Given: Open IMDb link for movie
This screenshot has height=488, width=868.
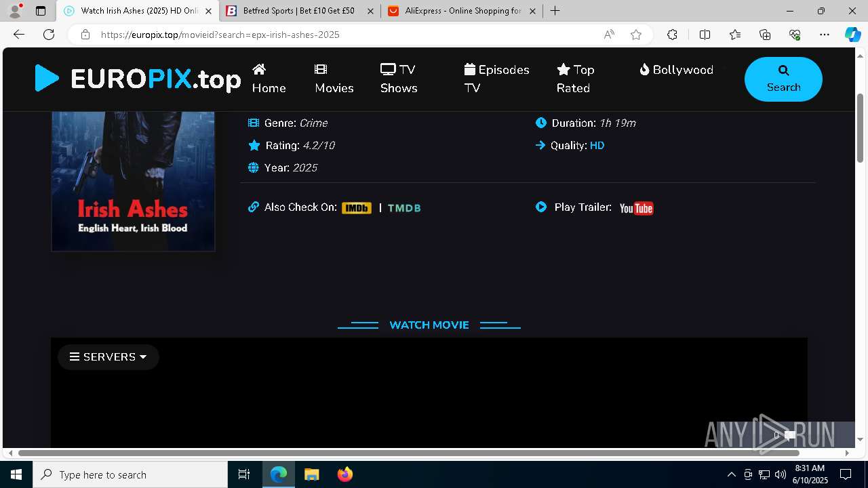Looking at the screenshot, I should 357,208.
